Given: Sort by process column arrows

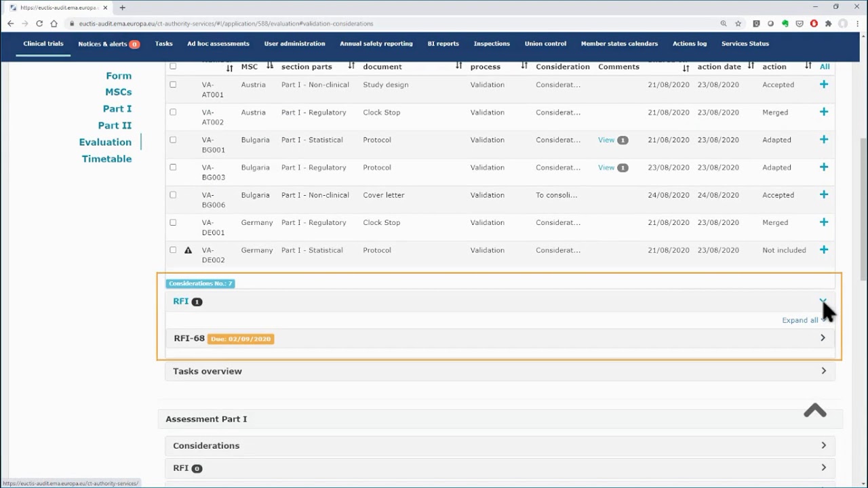Looking at the screenshot, I should point(524,66).
